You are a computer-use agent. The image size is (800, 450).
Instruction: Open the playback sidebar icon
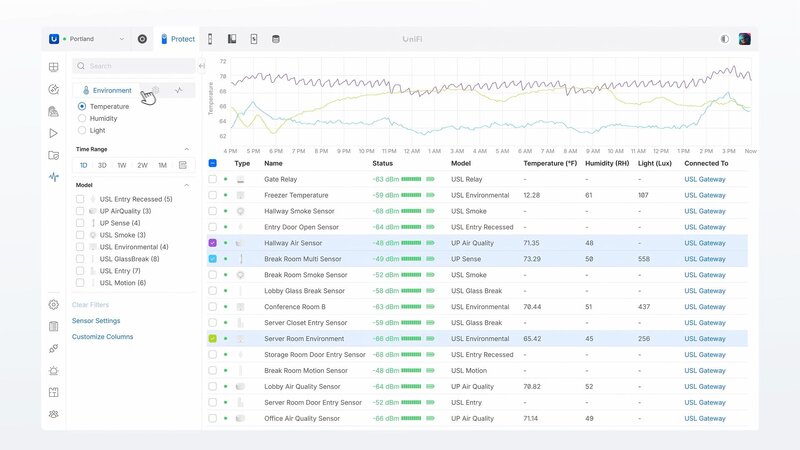point(54,133)
